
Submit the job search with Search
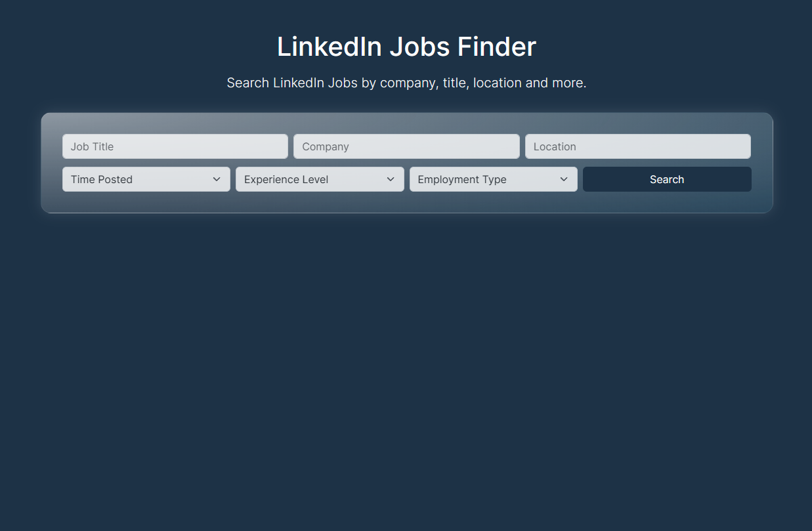(667, 179)
